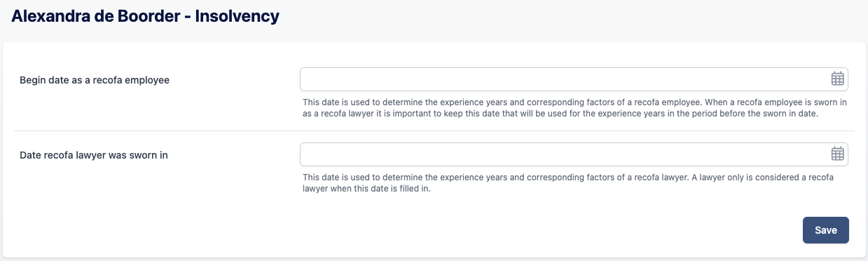Viewport: 868px width, 261px height.
Task: Open calendar picker for recofa employee begin date
Action: click(x=837, y=79)
